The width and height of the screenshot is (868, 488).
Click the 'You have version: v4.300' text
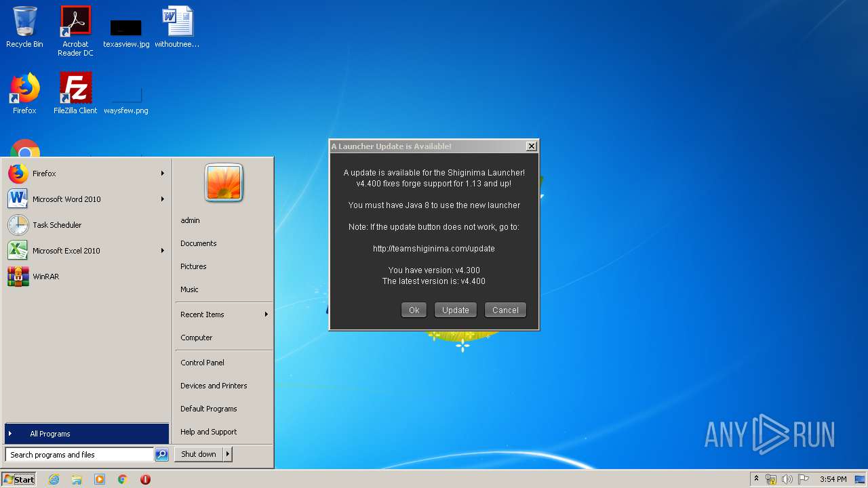point(434,270)
